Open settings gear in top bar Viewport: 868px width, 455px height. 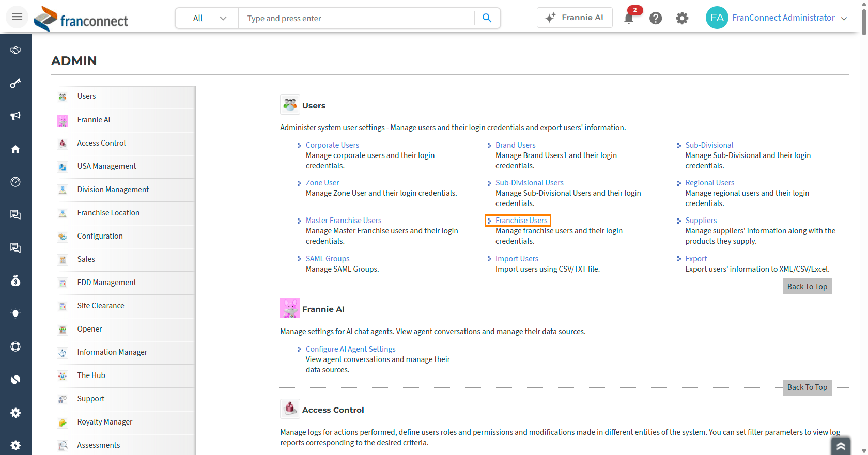(x=682, y=18)
